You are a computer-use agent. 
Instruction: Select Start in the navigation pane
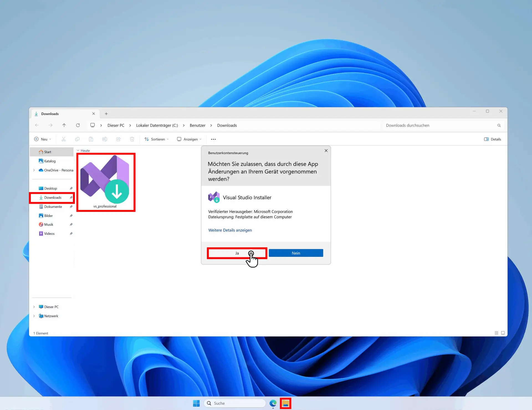click(52, 152)
